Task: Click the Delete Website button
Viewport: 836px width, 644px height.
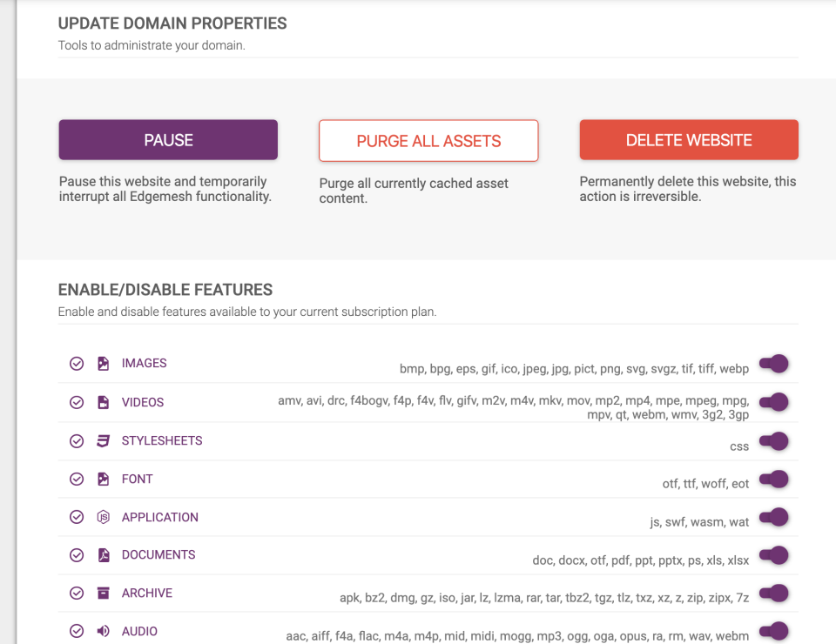Action: point(689,140)
